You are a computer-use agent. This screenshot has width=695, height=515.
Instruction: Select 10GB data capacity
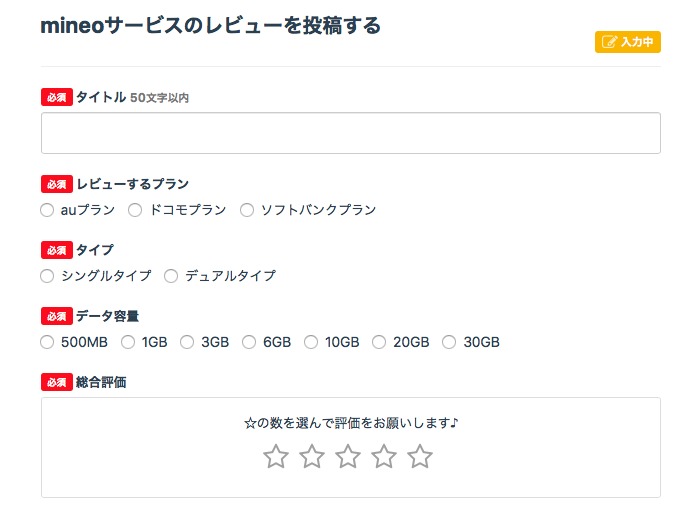[x=311, y=342]
